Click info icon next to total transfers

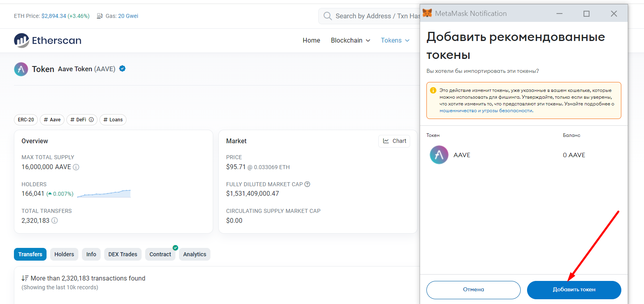[54, 220]
